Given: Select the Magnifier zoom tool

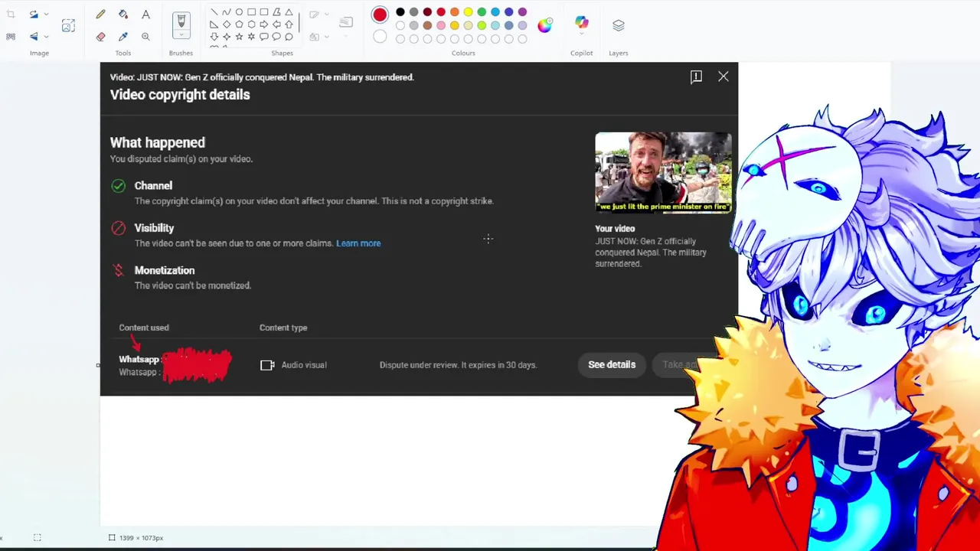Looking at the screenshot, I should [145, 36].
